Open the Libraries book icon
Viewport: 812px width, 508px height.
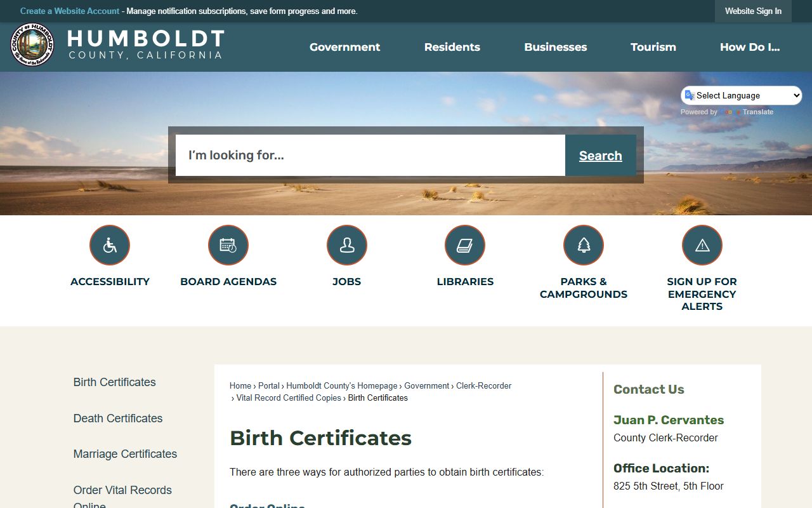[465, 245]
